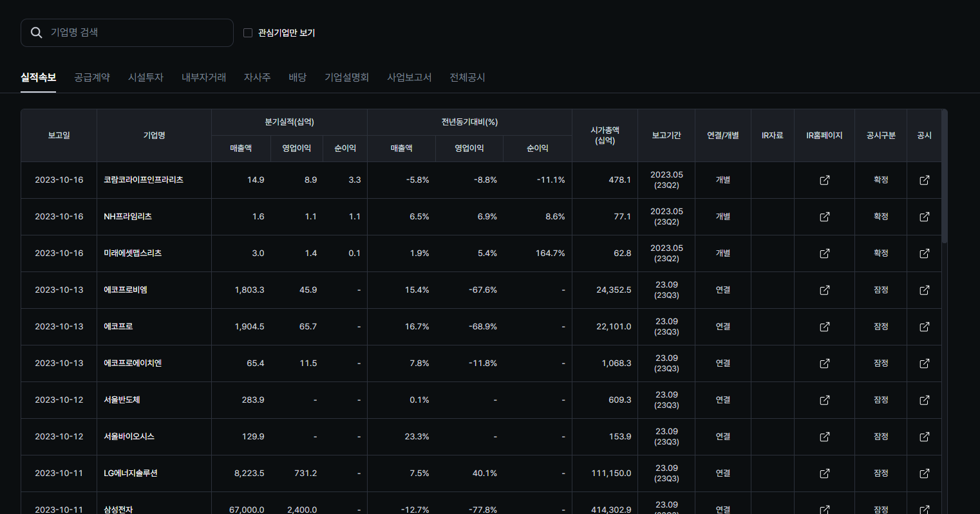Open disclosure link for 코람코라이프인프라리츠

[x=925, y=180]
